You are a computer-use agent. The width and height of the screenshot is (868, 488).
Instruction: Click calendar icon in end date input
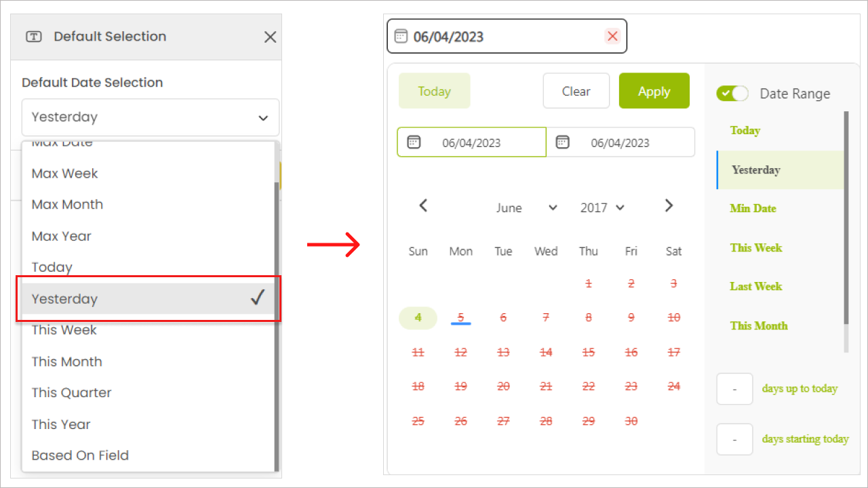click(x=562, y=142)
